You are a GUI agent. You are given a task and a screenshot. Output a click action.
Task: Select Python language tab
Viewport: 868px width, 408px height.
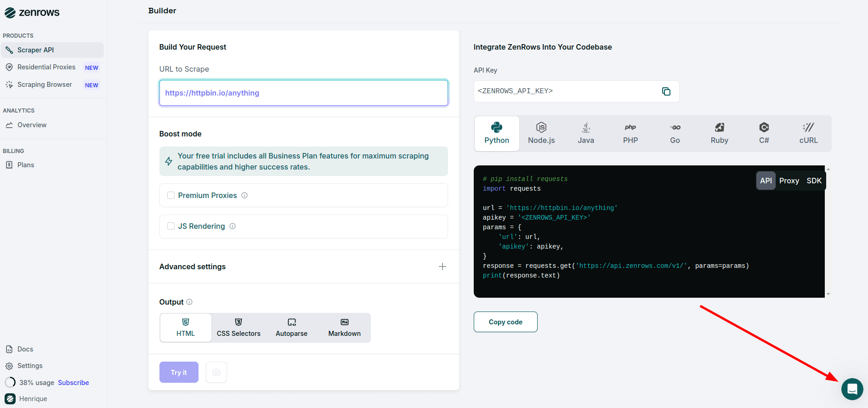(x=497, y=134)
